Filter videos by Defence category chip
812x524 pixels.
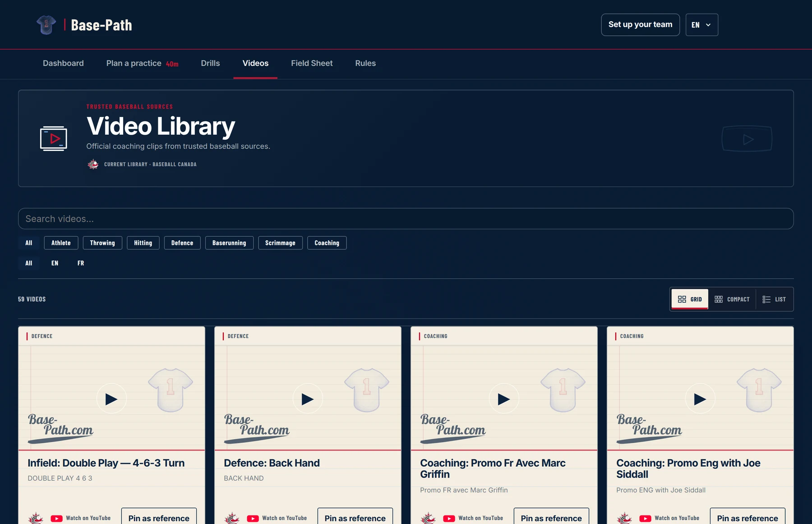coord(182,243)
